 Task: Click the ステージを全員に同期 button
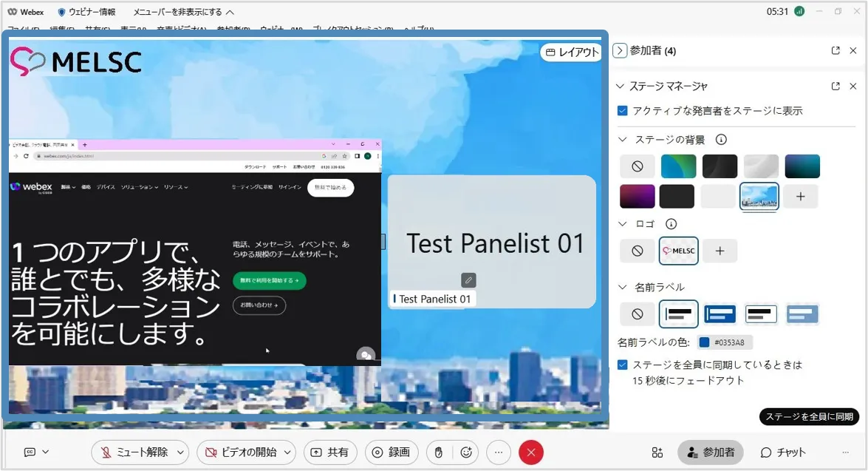click(809, 417)
